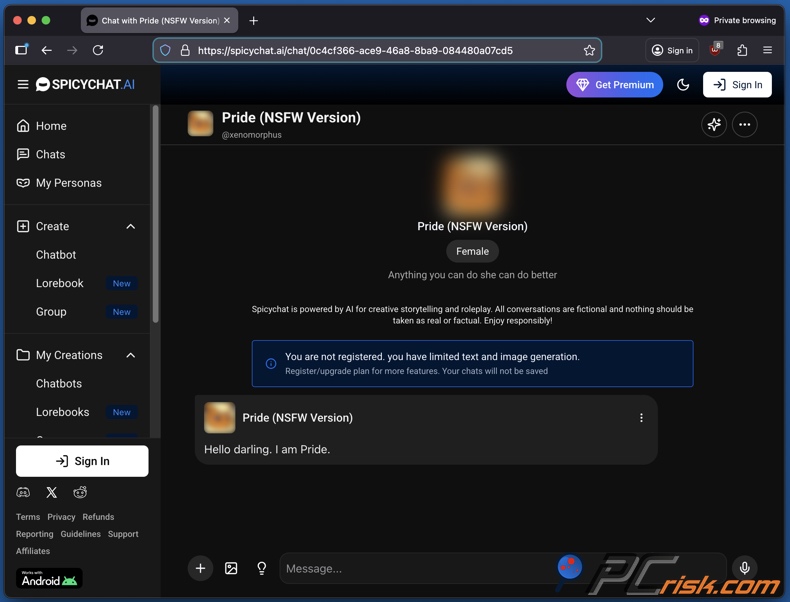Open message options vertical dots
Screen dimensions: 790x602
(641, 418)
